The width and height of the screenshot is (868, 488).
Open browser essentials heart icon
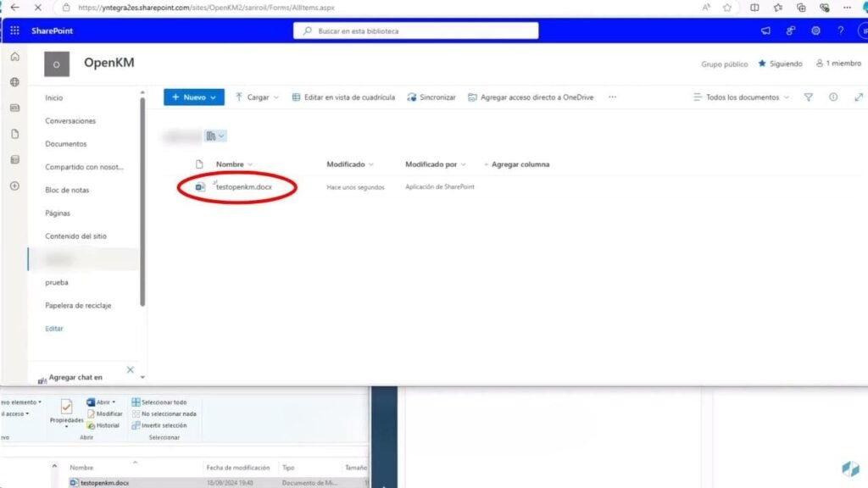click(x=824, y=8)
